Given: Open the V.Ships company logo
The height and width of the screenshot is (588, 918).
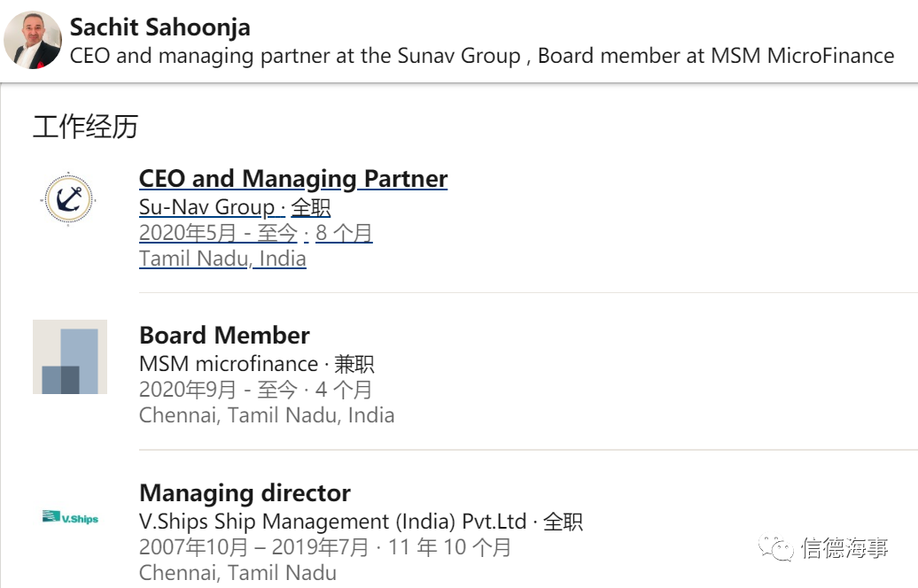Looking at the screenshot, I should (70, 517).
